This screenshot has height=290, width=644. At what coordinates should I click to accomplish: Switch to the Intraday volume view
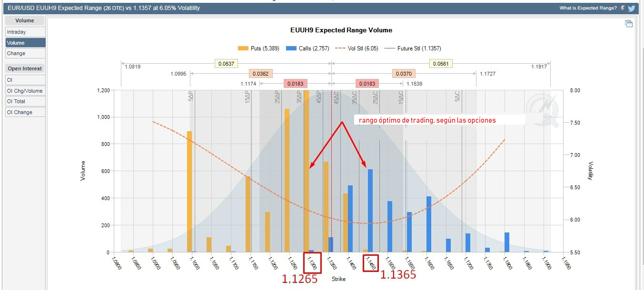[x=25, y=32]
